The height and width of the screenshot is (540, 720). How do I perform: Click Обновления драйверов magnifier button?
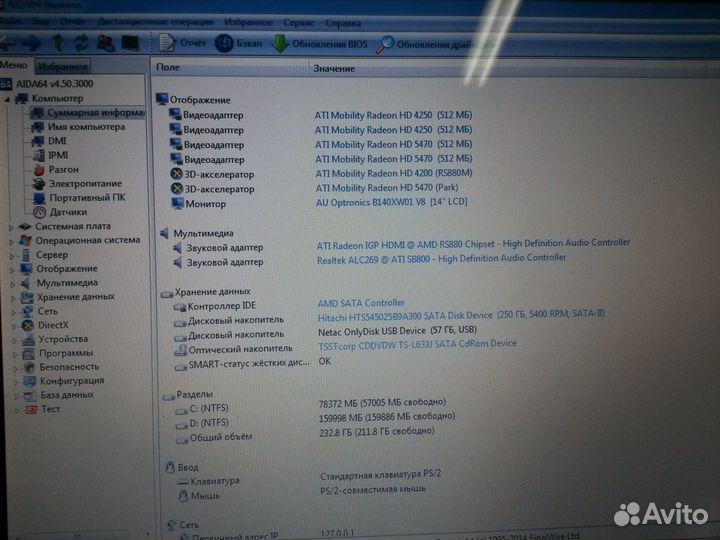[435, 45]
